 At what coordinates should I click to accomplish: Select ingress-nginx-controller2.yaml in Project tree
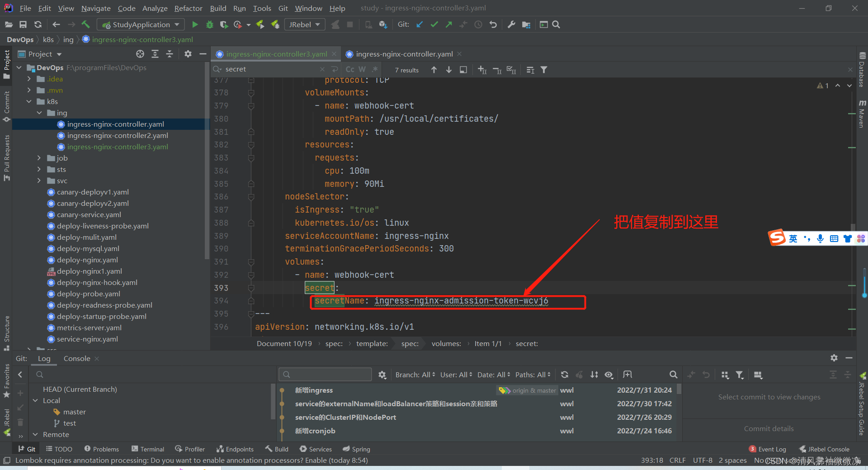pos(117,135)
